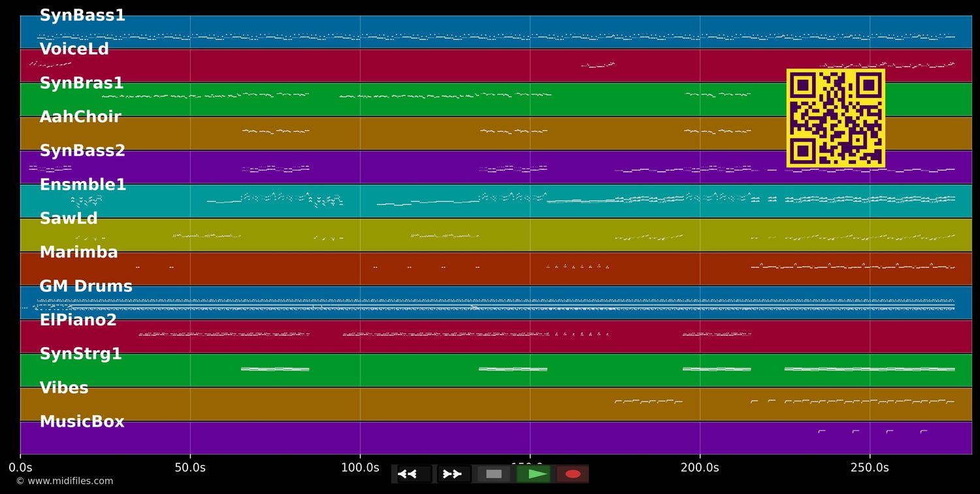Rewind playback to the beginning
Image resolution: width=980 pixels, height=494 pixels.
[410, 474]
